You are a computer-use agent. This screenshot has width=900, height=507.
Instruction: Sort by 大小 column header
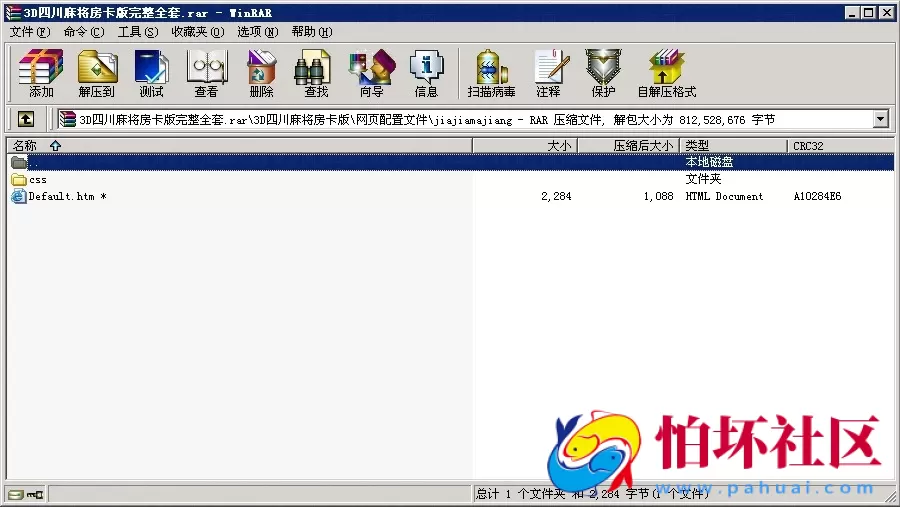click(525, 146)
